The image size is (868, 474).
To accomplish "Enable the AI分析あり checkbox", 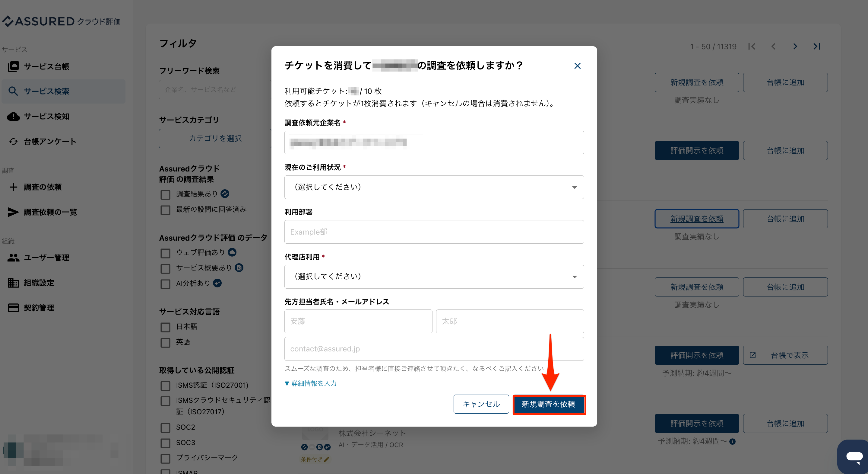I will 165,284.
